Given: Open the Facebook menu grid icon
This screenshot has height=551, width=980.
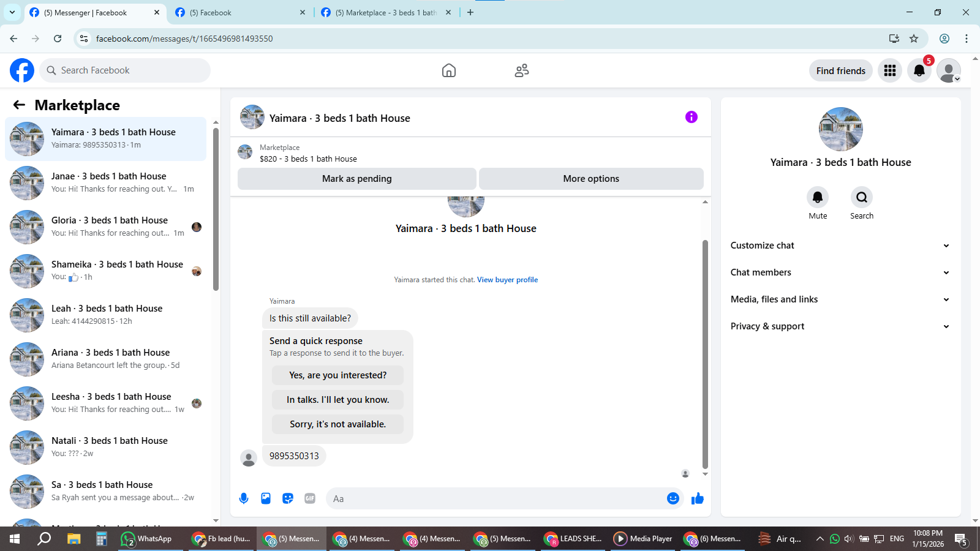Looking at the screenshot, I should pos(890,70).
